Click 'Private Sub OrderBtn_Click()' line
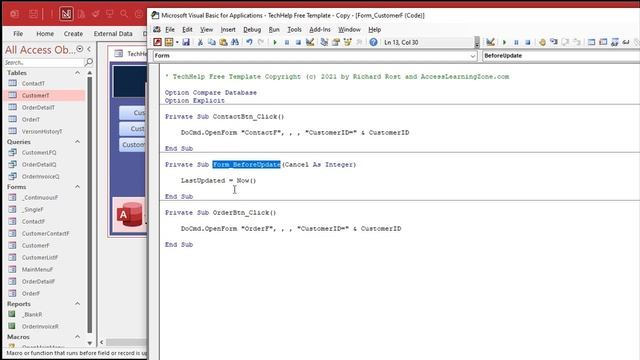The height and width of the screenshot is (360, 640). [220, 213]
